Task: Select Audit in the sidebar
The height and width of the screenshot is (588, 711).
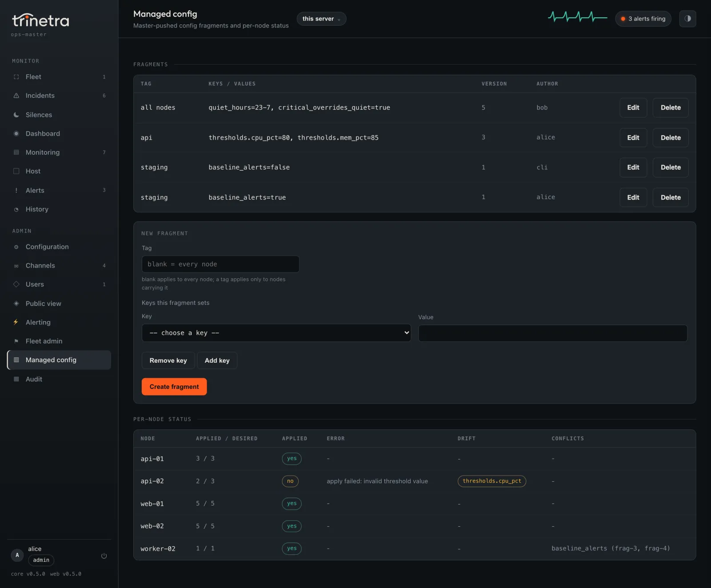Action: coord(59,379)
